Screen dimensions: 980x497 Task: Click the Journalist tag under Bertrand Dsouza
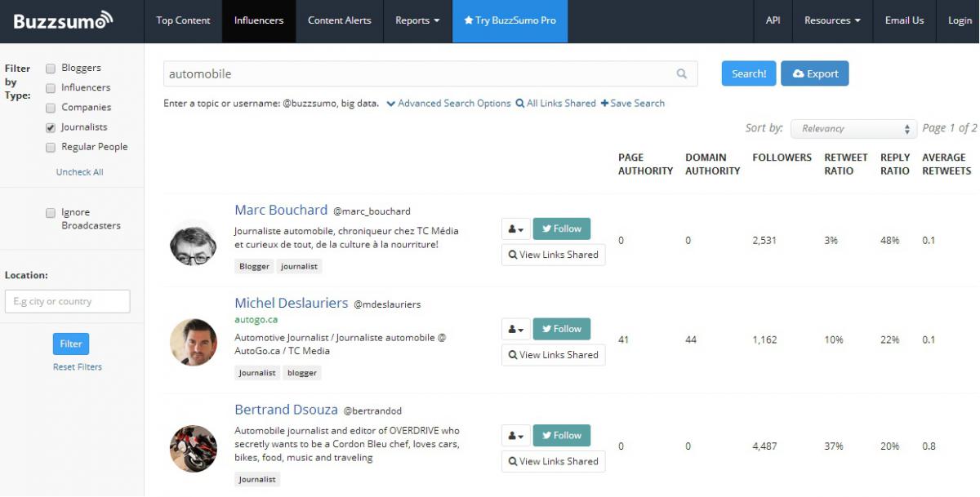pos(257,480)
